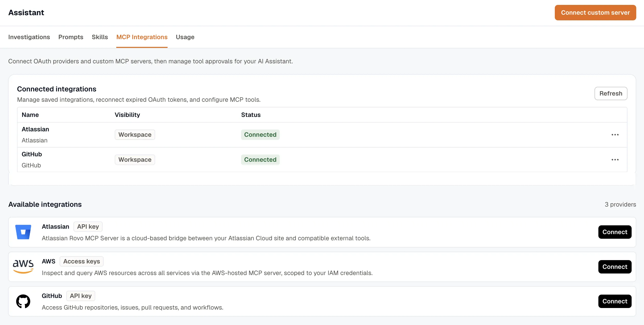Click the Assistant page title
The image size is (644, 325).
pyautogui.click(x=26, y=13)
